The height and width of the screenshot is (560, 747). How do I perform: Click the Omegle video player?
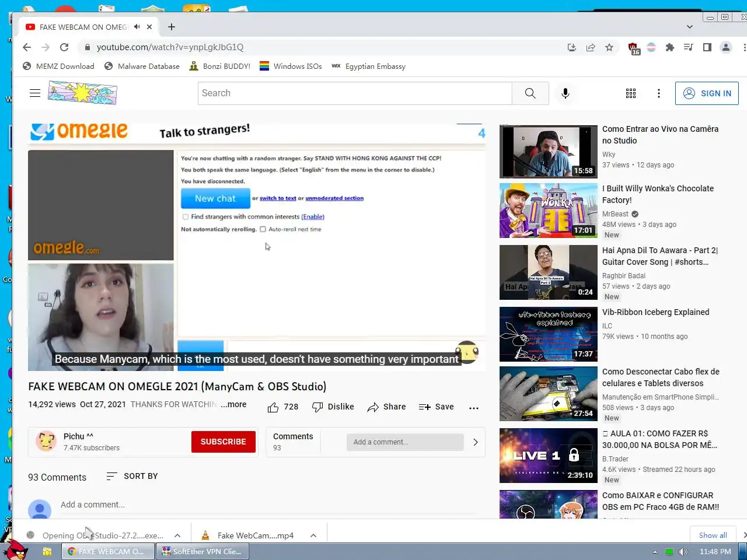[257, 248]
